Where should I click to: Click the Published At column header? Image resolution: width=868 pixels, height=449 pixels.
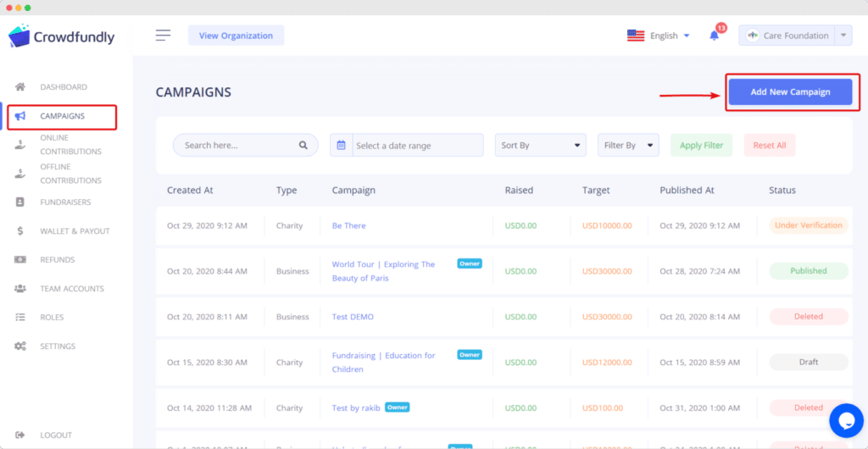(x=687, y=191)
